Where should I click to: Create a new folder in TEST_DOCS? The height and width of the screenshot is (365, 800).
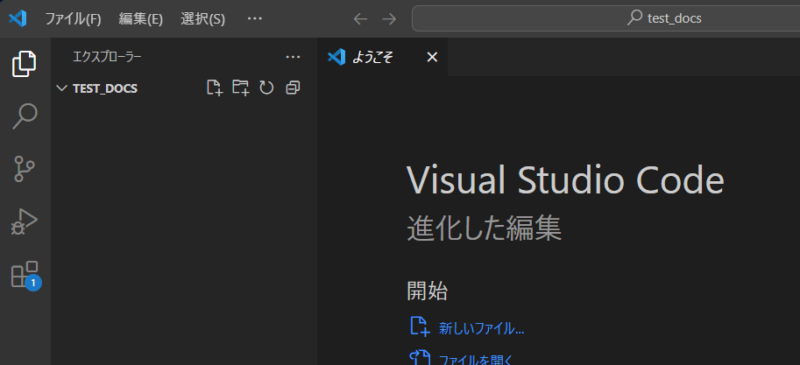coord(240,88)
